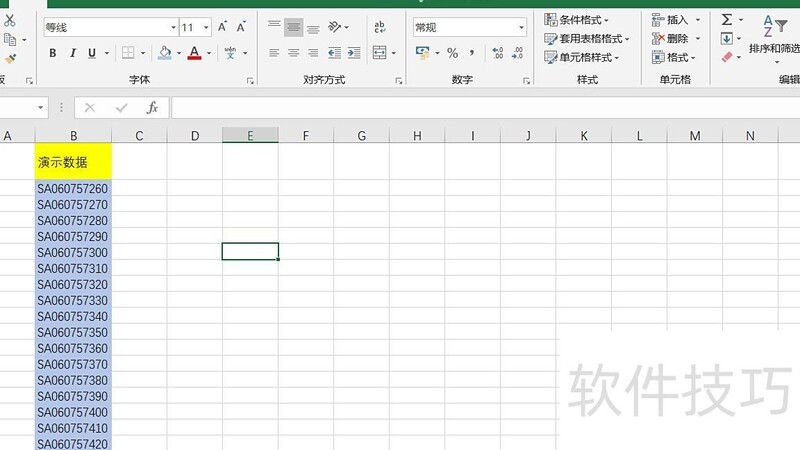The height and width of the screenshot is (450, 800).
Task: Select cell containing SA060757350
Action: click(73, 332)
